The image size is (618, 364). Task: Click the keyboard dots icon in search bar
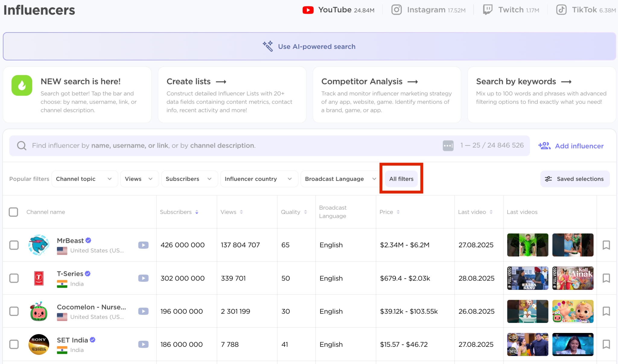click(448, 146)
